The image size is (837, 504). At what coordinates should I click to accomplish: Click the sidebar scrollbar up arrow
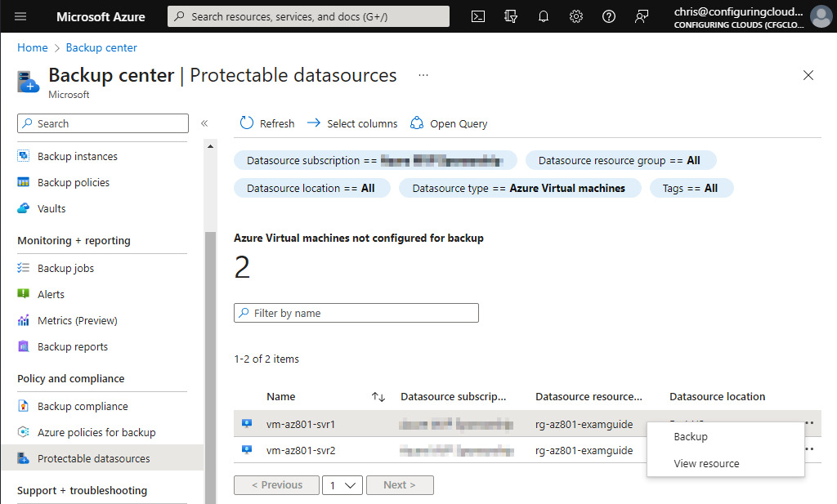pos(210,146)
